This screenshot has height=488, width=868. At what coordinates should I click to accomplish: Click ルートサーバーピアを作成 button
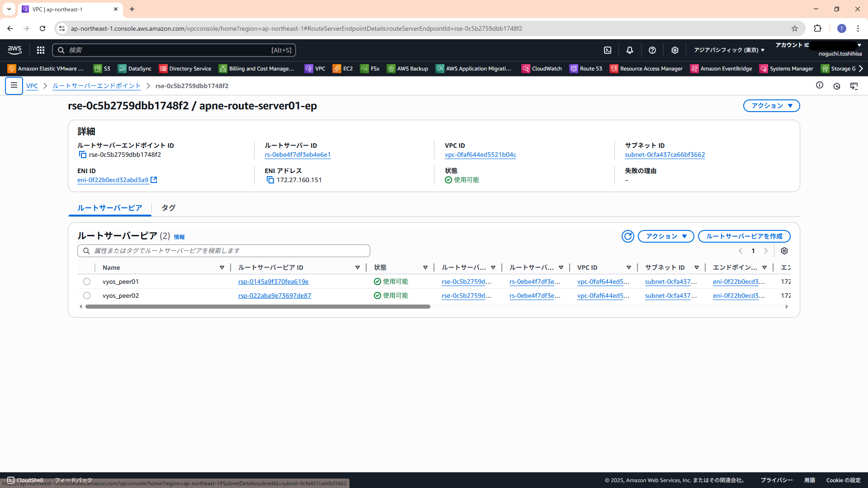click(x=744, y=236)
